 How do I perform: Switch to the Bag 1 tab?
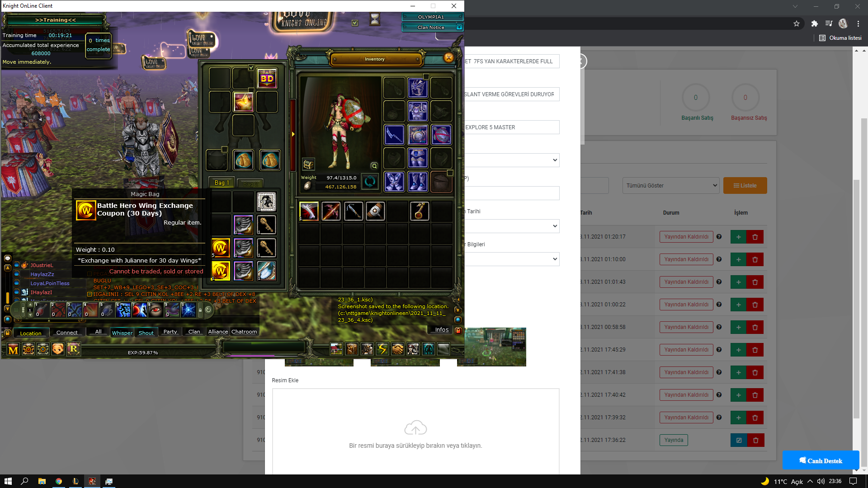tap(222, 183)
